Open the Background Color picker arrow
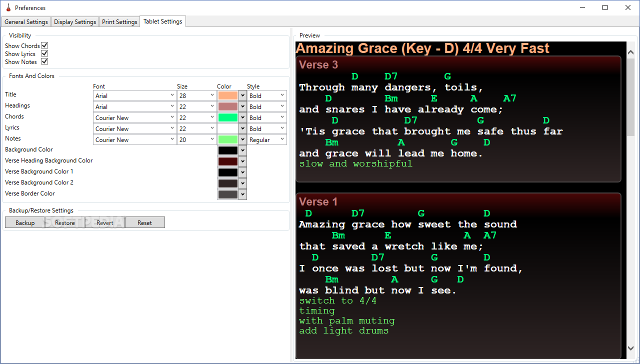The image size is (640, 364). point(243,150)
